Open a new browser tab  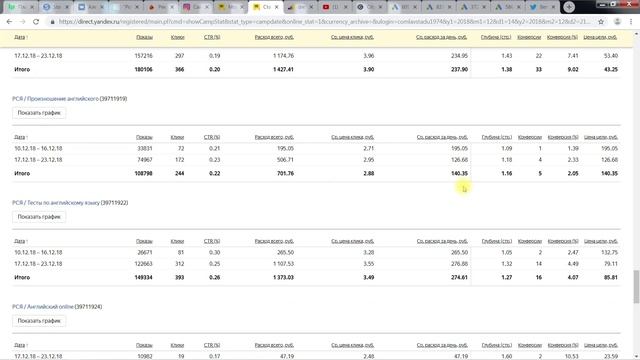pyautogui.click(x=569, y=7)
